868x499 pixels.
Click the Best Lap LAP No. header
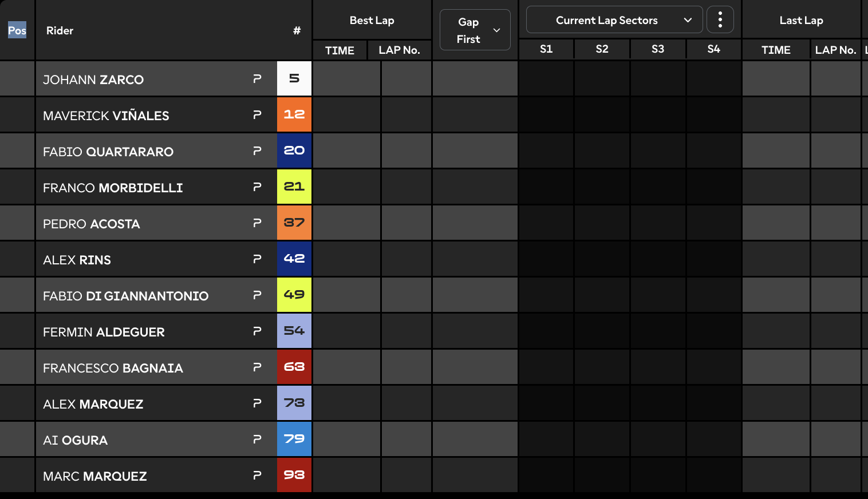(x=399, y=50)
